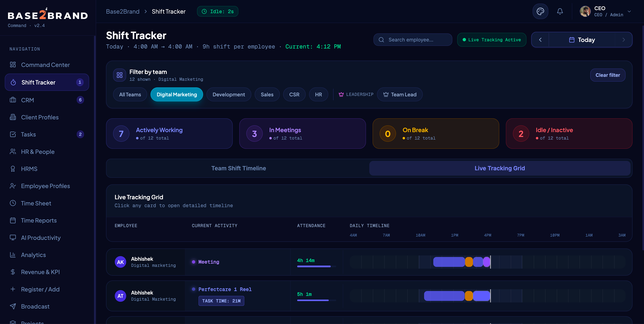The image size is (644, 324).
Task: Go to next day arrow
Action: coord(623,40)
